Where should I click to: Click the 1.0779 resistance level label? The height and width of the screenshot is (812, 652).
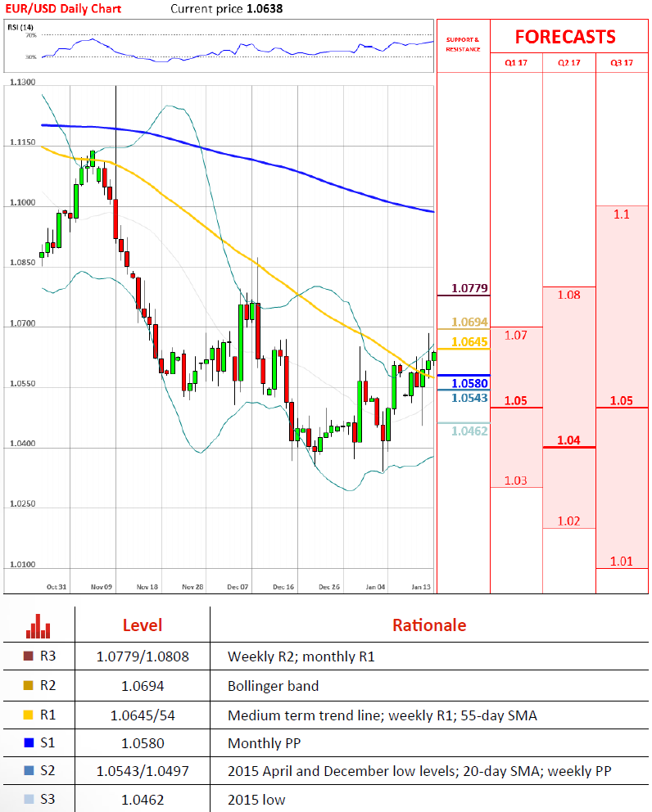[x=469, y=288]
